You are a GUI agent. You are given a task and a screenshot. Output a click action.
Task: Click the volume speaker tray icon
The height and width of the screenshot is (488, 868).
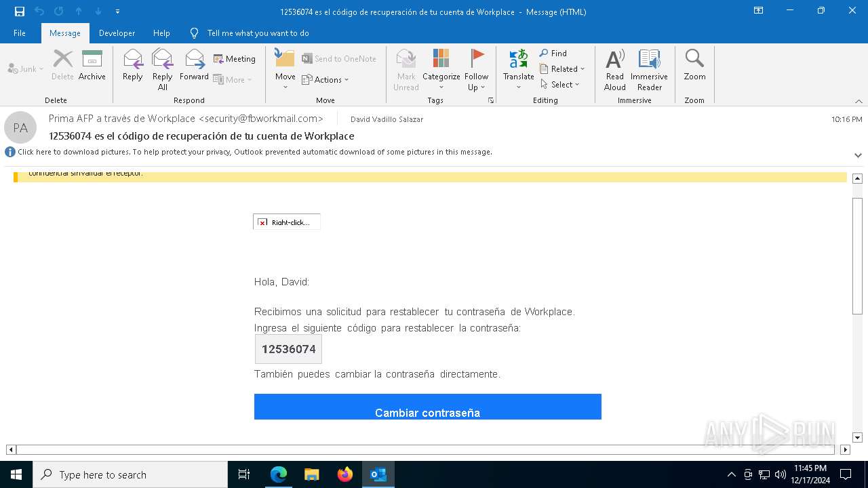click(781, 474)
